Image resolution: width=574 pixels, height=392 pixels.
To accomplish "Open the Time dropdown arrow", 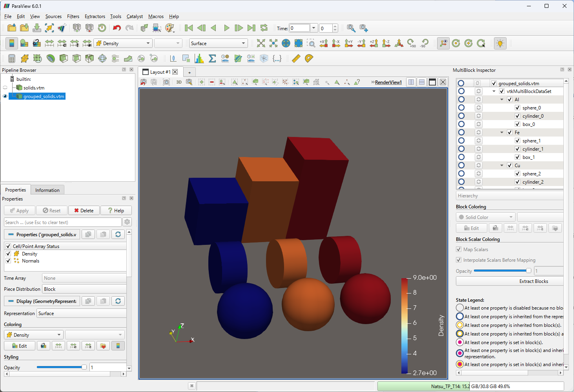I will coord(313,28).
